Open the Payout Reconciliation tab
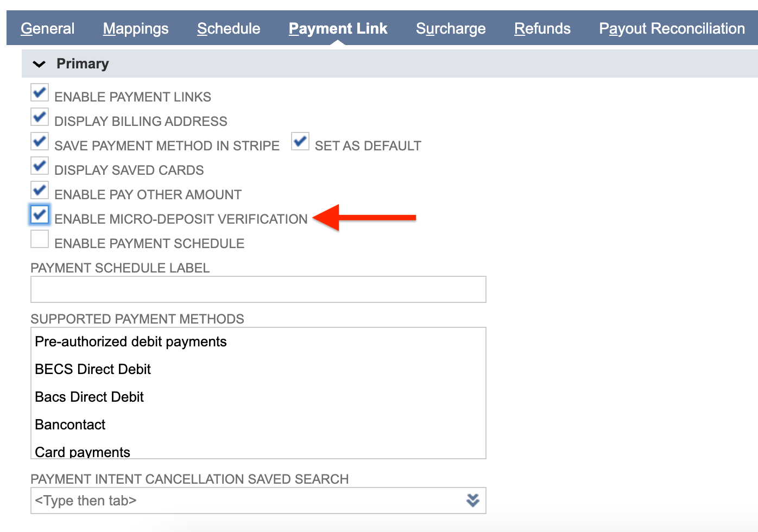This screenshot has width=758, height=532. (671, 28)
